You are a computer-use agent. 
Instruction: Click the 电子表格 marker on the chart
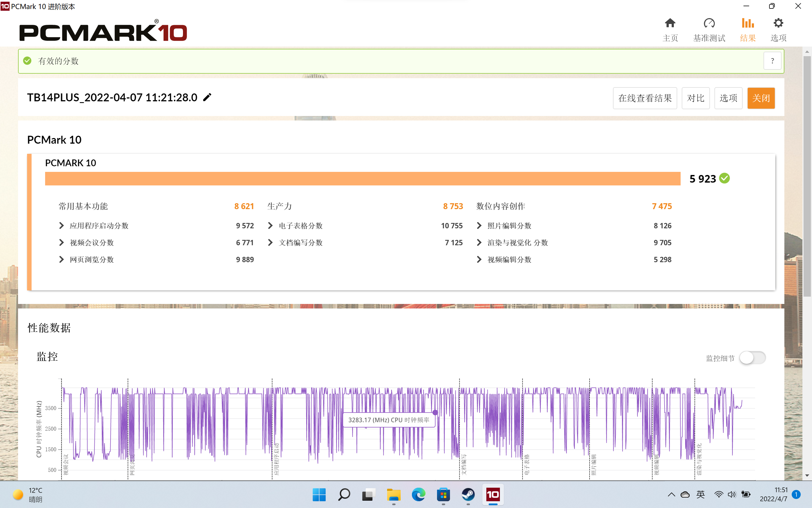(527, 465)
